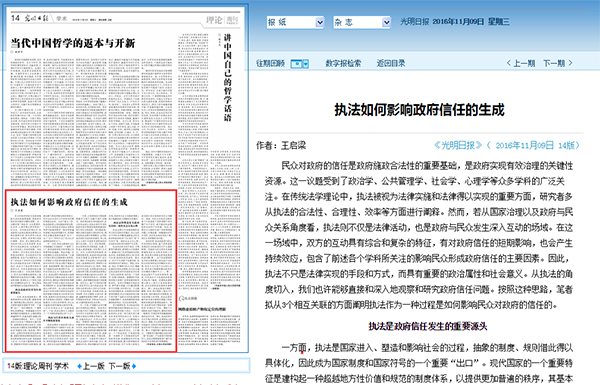Go to next page 下一版

tap(120, 366)
